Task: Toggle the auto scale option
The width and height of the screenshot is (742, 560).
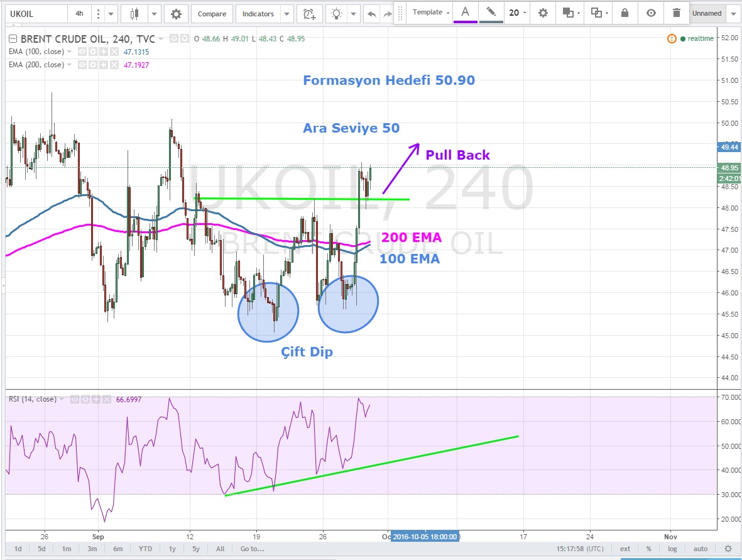Action: click(x=700, y=549)
